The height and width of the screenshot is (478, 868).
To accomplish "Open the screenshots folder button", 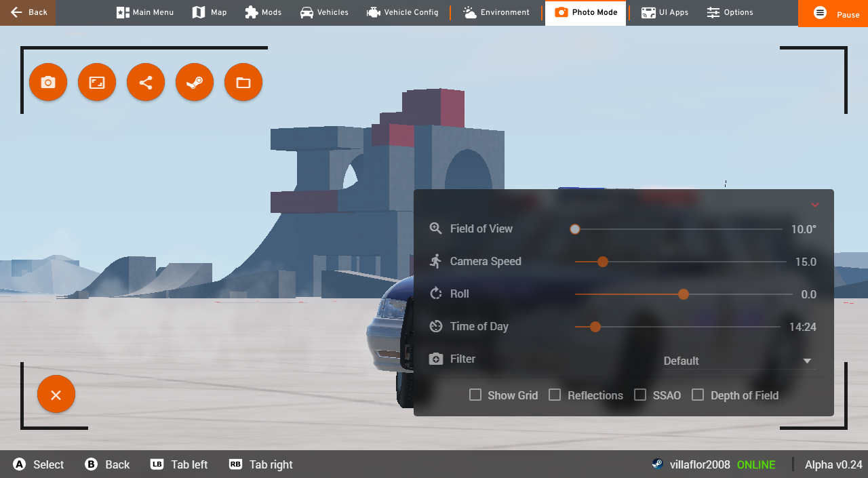I will click(x=243, y=82).
